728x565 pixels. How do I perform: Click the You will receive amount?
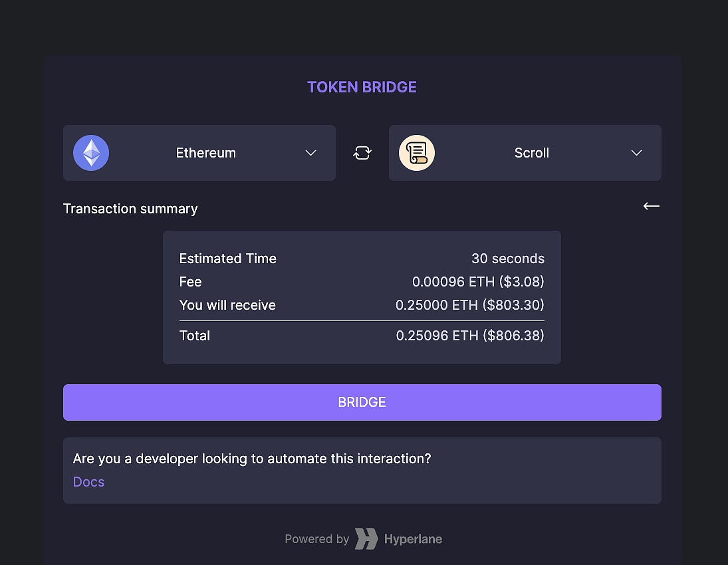click(x=470, y=305)
